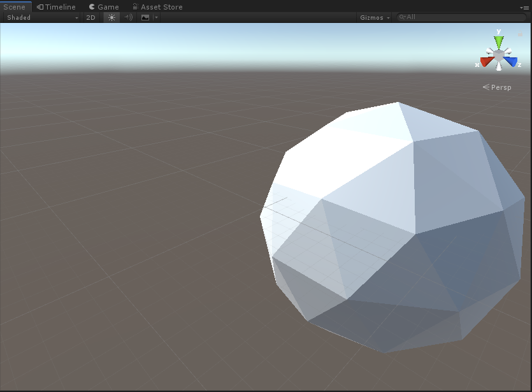The image size is (532, 392).
Task: Toggle the gizmo rotation lock icon
Action: tap(520, 34)
